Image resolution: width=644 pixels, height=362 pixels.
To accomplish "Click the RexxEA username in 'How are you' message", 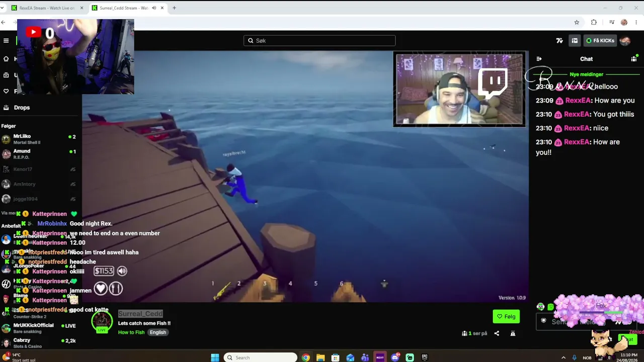I will [x=577, y=101].
